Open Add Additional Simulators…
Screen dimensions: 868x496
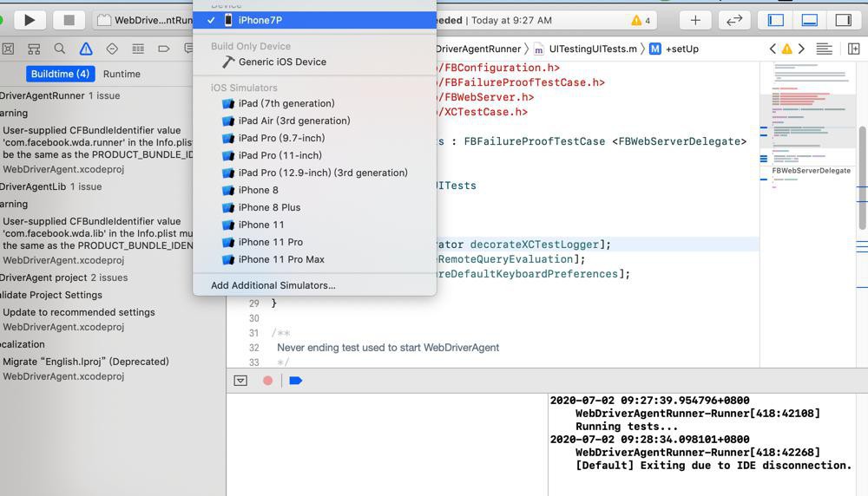pyautogui.click(x=314, y=285)
